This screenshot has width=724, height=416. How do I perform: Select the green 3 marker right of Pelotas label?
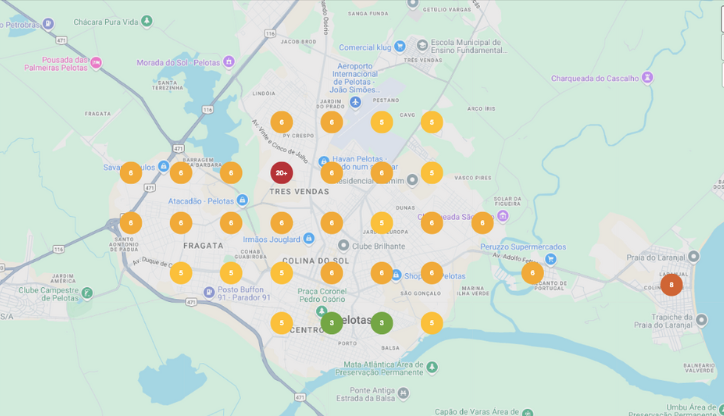point(381,323)
